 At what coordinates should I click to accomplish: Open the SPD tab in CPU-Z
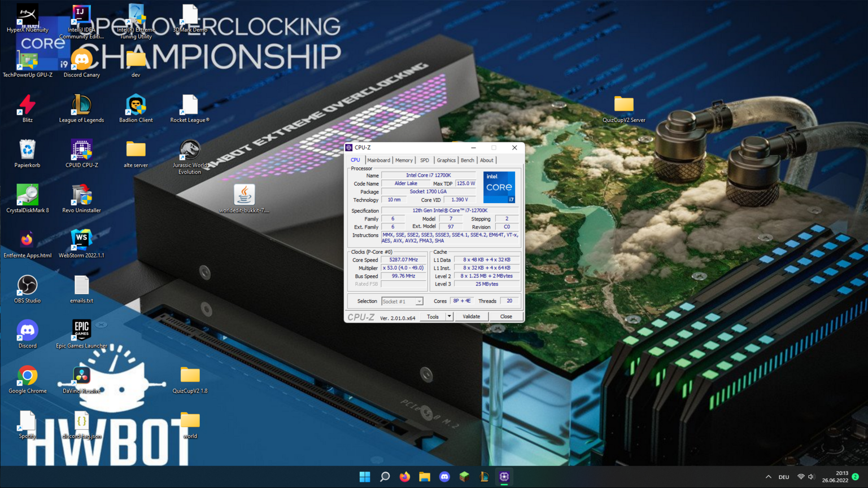[x=425, y=160]
